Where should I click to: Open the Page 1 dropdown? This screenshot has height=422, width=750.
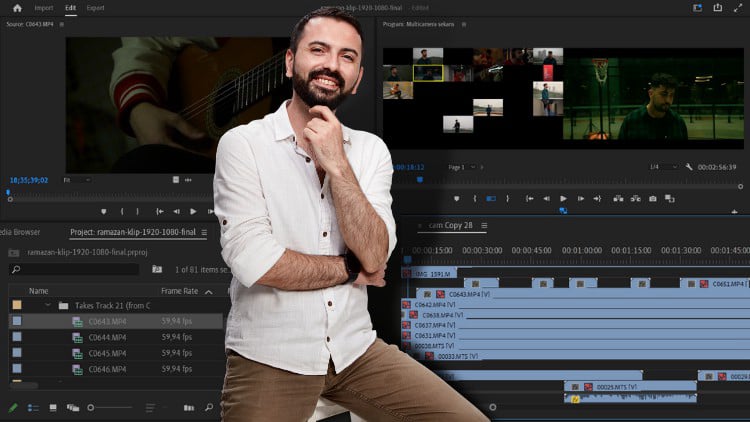(461, 167)
